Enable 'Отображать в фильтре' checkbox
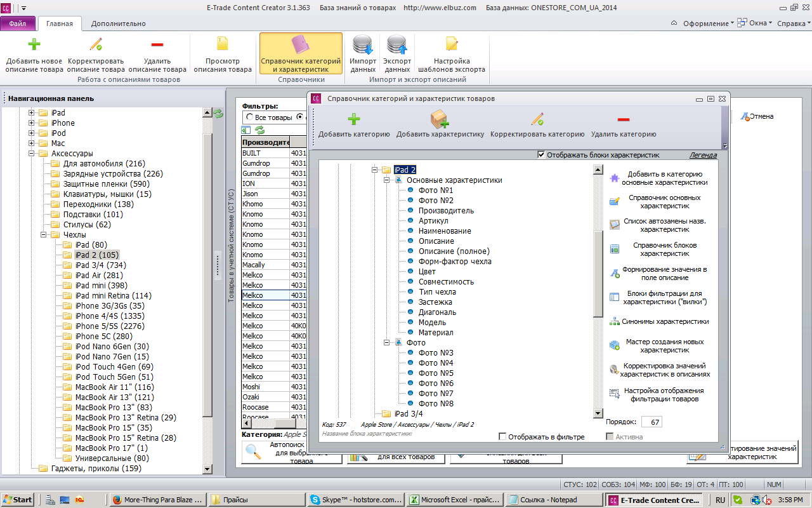The image size is (812, 508). 503,437
